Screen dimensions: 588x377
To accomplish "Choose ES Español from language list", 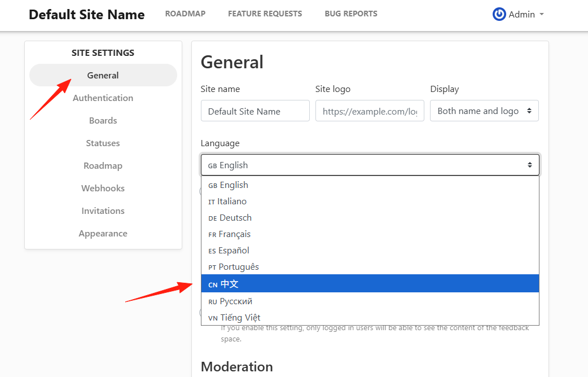I will coord(370,251).
